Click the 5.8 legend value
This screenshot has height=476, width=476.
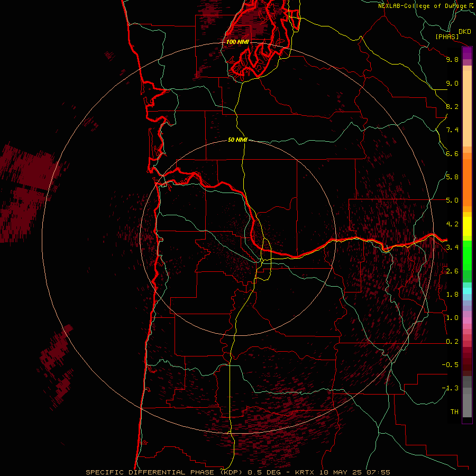point(452,177)
